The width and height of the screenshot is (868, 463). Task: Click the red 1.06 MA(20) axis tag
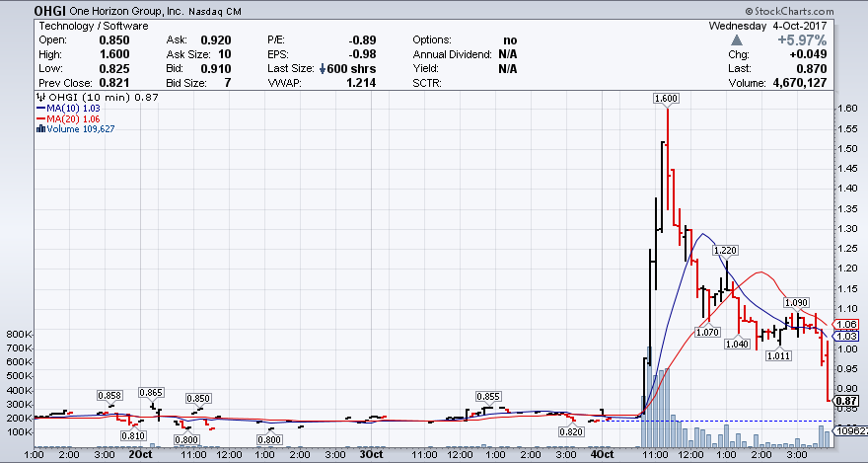click(x=847, y=325)
